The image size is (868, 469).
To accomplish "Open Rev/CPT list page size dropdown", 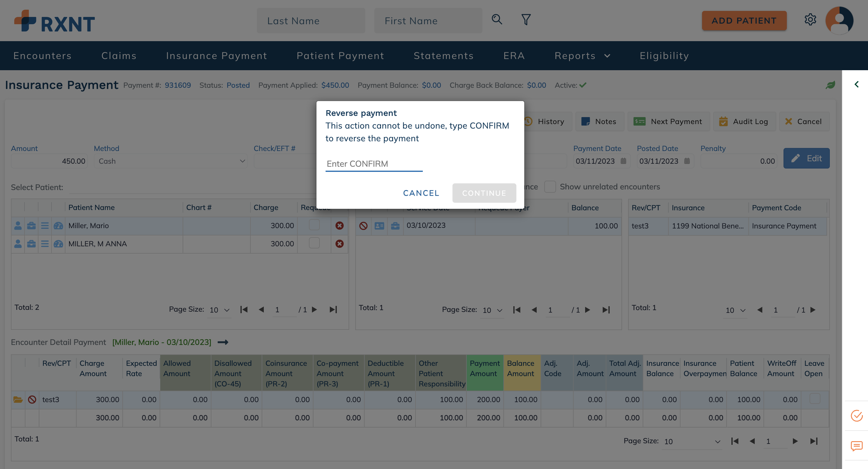I will (x=735, y=310).
